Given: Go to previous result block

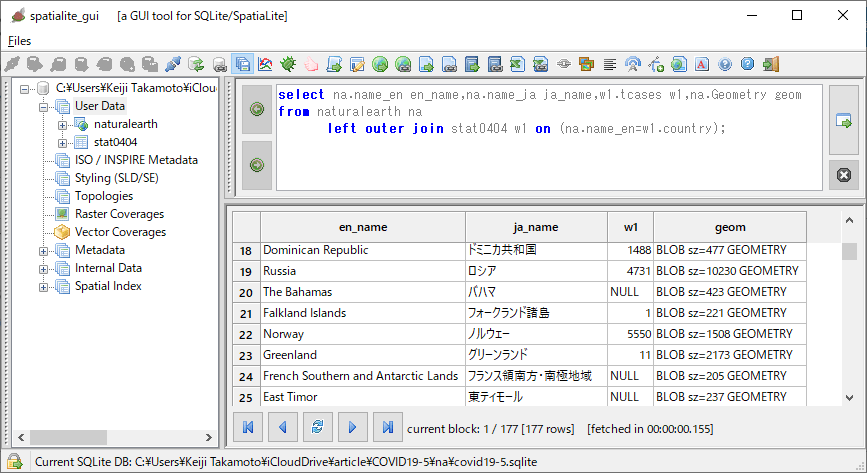Looking at the screenshot, I should pyautogui.click(x=283, y=427).
